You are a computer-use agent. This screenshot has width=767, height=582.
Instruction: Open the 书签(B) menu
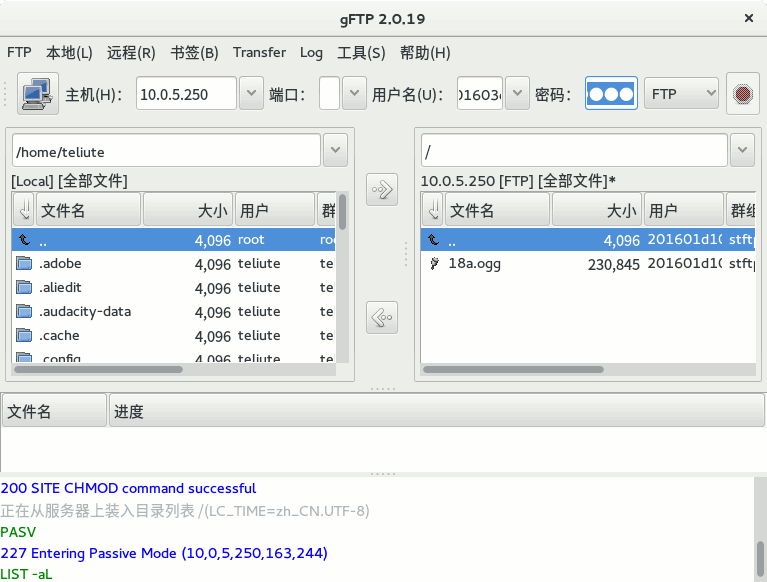click(194, 52)
